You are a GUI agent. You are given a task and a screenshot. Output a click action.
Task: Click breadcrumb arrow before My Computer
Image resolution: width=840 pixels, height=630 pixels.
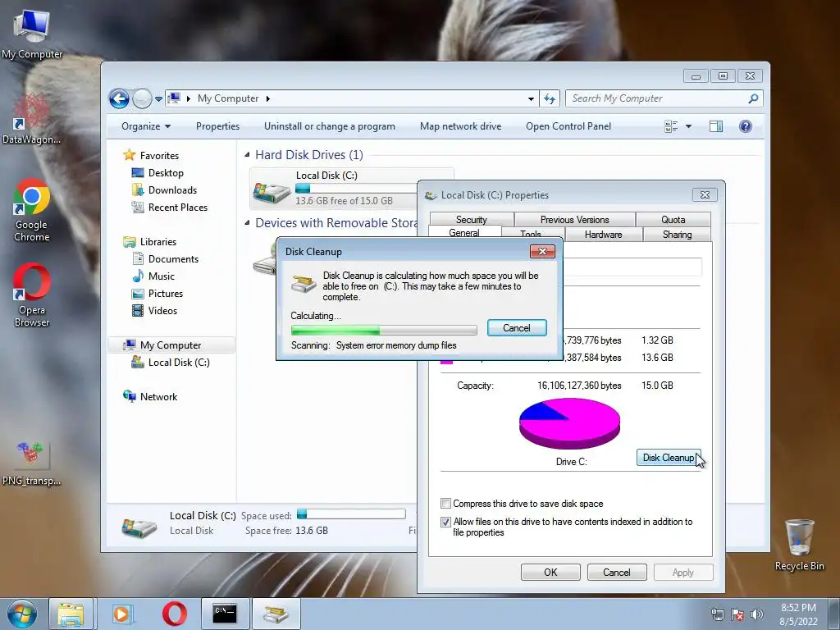click(189, 98)
